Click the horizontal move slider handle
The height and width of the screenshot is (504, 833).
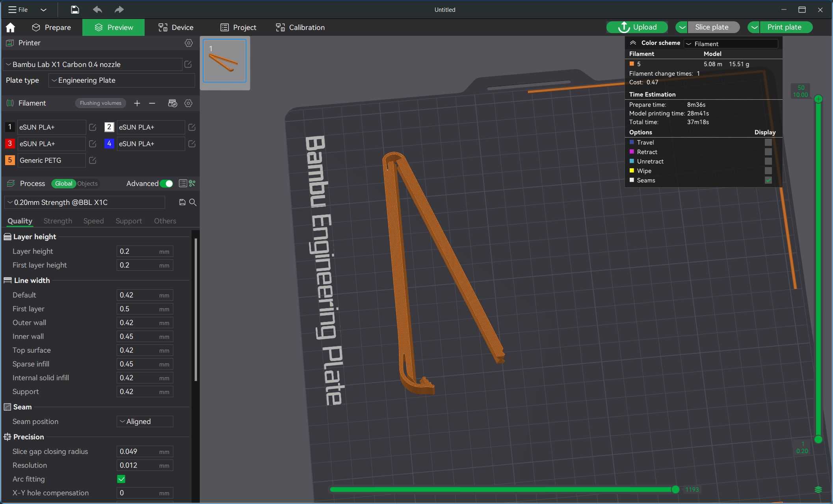[675, 489]
